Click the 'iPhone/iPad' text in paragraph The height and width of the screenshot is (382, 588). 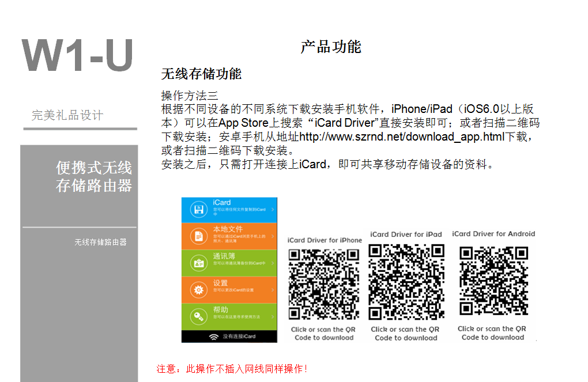pos(422,109)
